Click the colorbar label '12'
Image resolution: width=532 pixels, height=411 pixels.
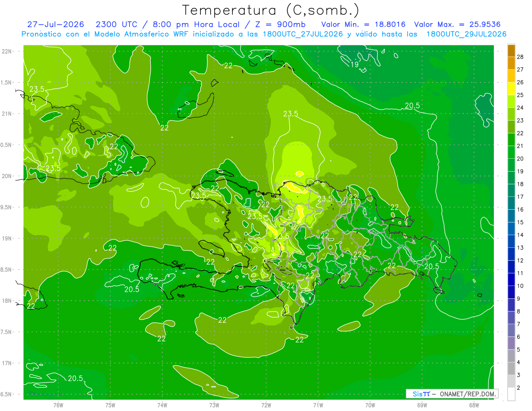click(x=521, y=260)
